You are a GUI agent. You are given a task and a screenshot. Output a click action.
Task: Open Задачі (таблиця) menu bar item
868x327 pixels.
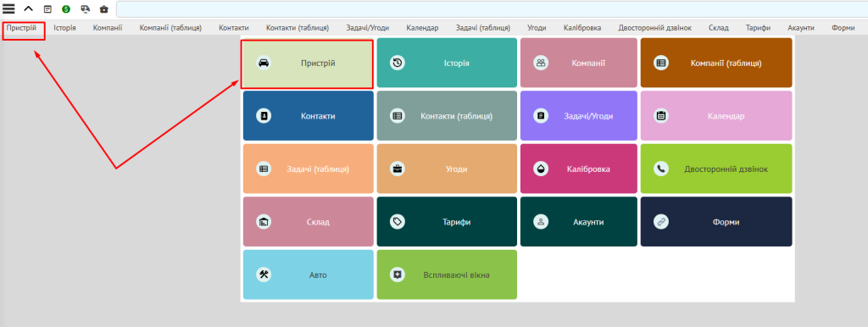coord(483,28)
